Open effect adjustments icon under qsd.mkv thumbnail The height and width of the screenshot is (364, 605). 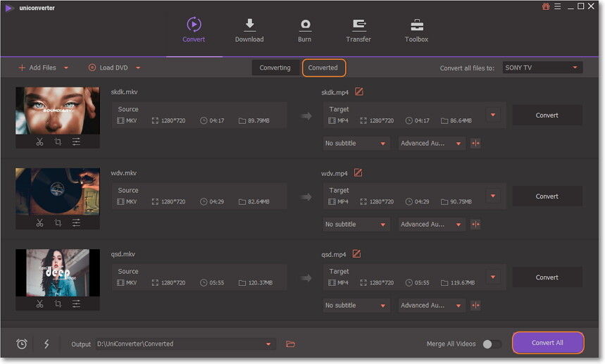[x=76, y=304]
